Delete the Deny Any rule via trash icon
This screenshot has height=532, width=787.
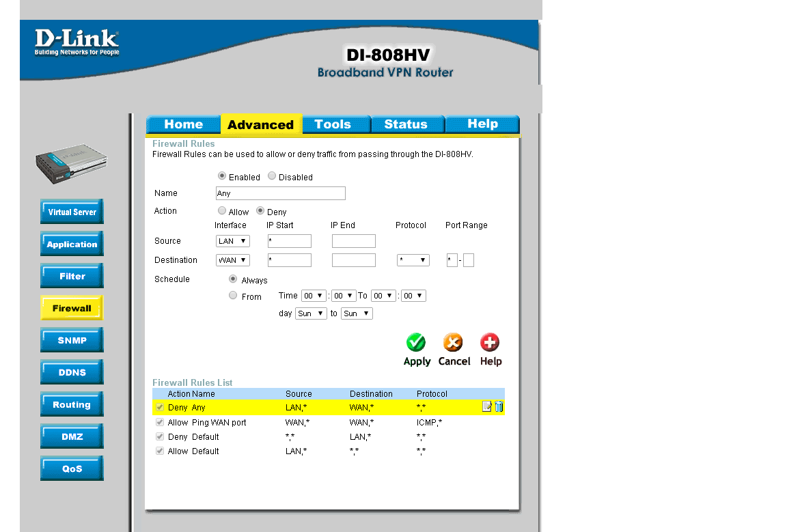tap(499, 407)
